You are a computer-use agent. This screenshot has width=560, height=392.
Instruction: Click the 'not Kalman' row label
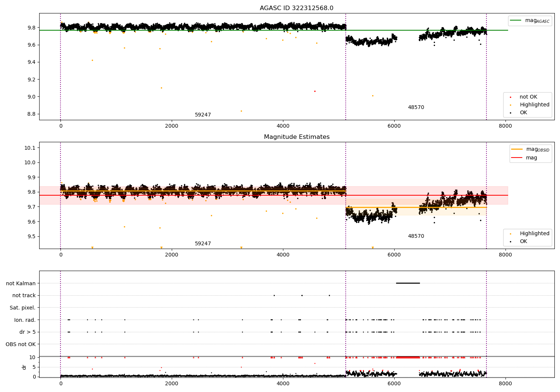(21, 283)
